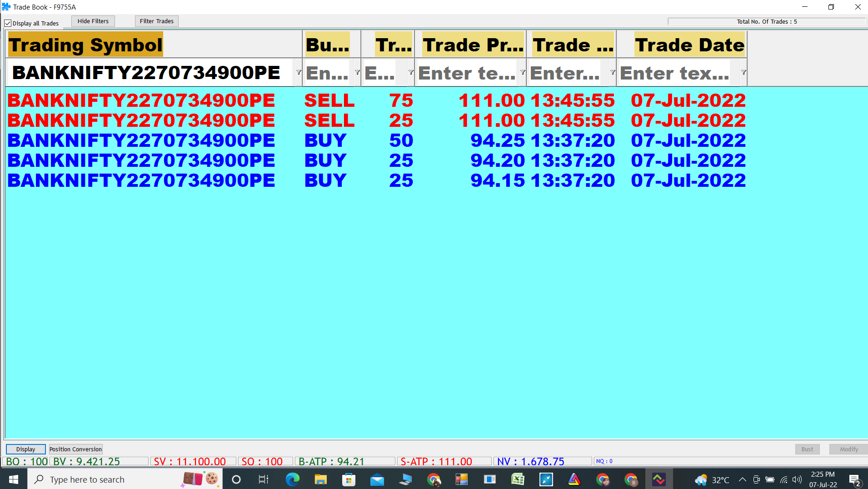Click the Trade Time column filter funnel icon

(x=613, y=73)
